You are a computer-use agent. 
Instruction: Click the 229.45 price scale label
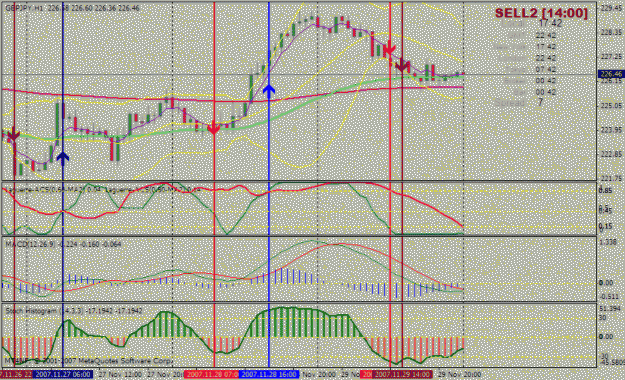612,8
